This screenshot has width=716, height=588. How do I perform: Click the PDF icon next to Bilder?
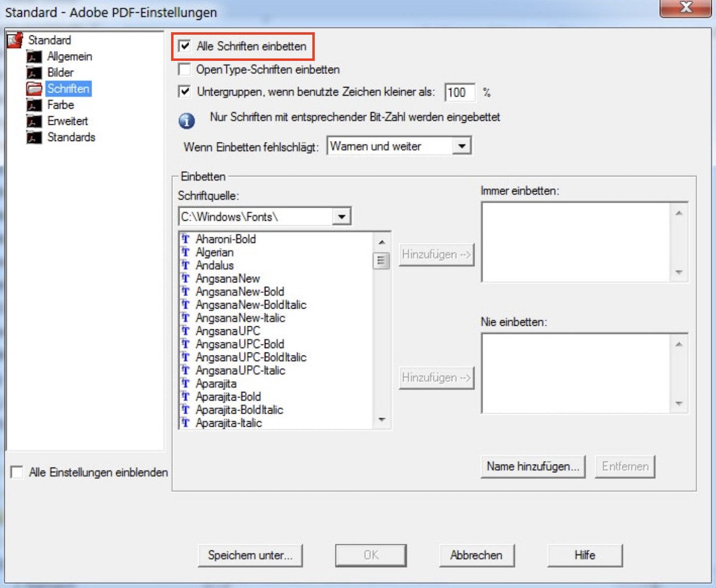[x=34, y=73]
